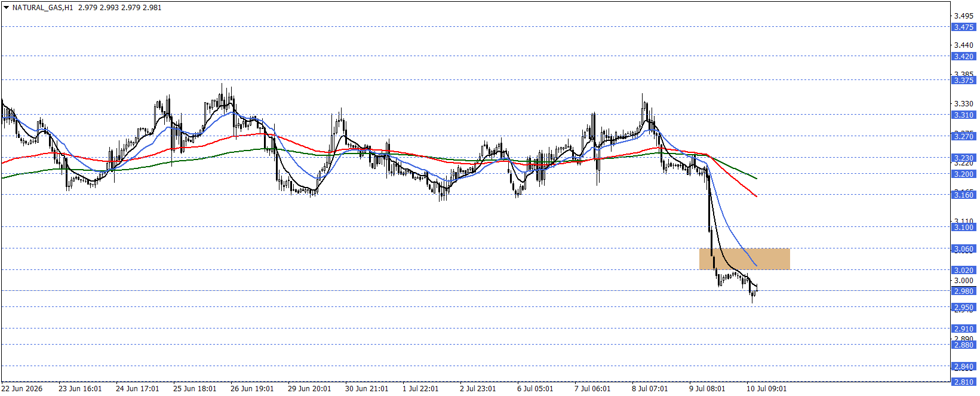
Task: Click the 2.810 price label at bottom
Action: tap(963, 382)
